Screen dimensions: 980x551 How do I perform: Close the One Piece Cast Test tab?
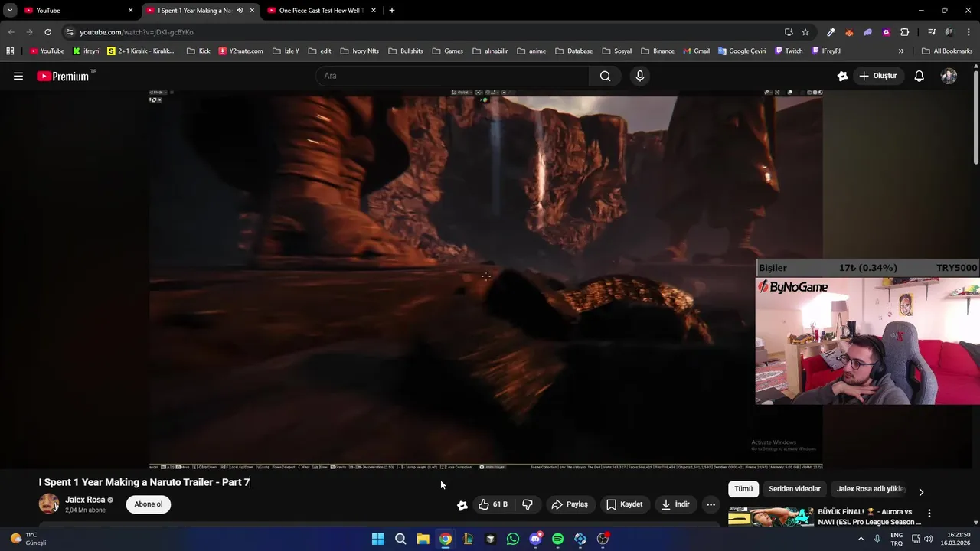[373, 11]
